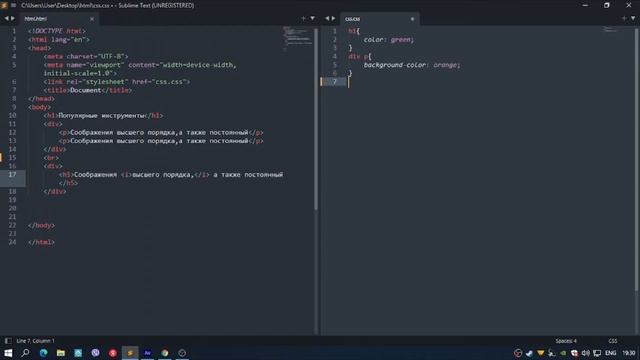Toggle the sidebar via status bar icon
The image size is (640, 360).
tap(8, 341)
